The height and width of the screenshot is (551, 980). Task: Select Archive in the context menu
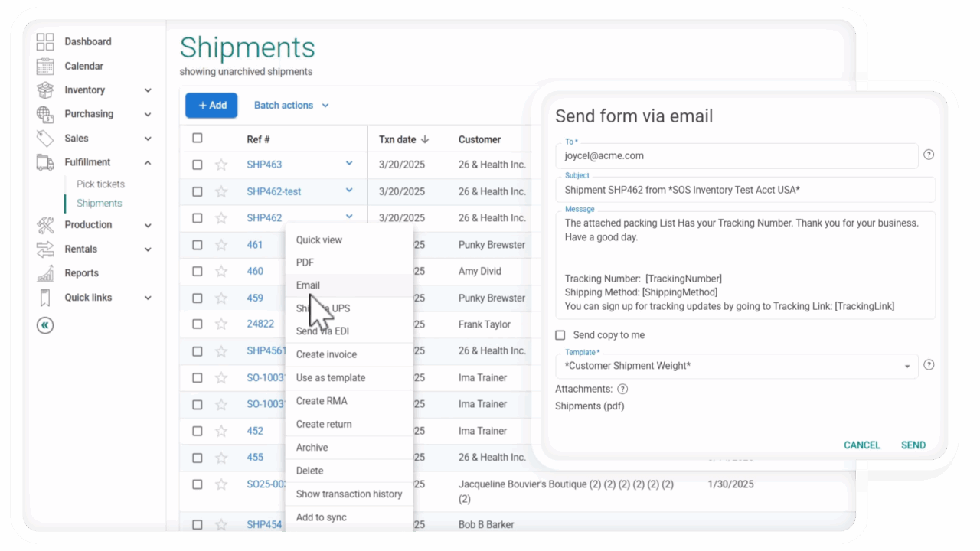pos(312,448)
